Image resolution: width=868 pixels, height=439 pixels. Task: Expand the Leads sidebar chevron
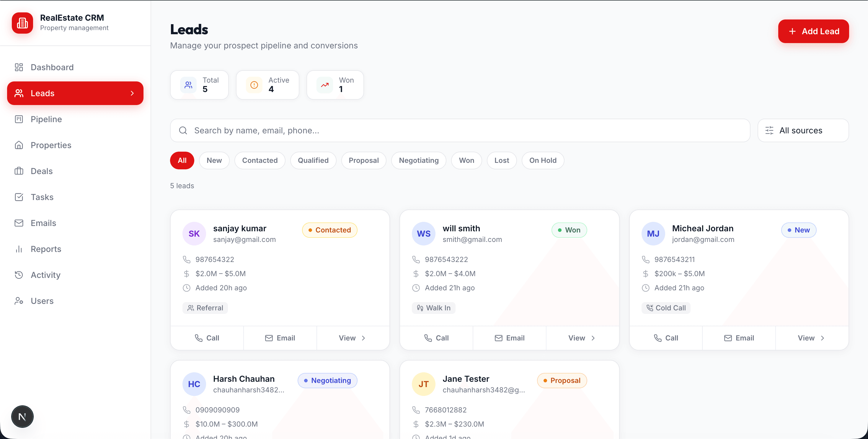coord(132,93)
